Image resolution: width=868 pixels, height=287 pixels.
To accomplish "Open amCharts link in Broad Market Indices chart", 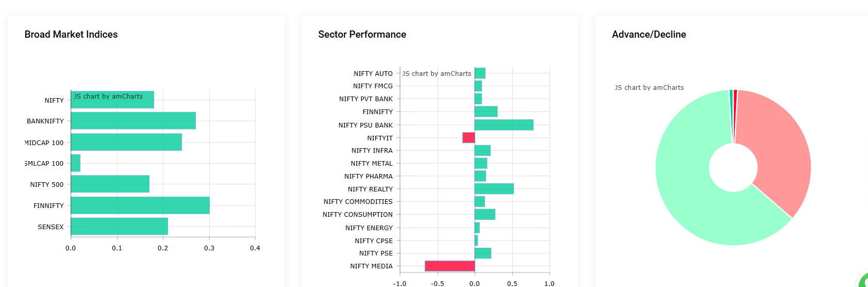I will 108,97.
